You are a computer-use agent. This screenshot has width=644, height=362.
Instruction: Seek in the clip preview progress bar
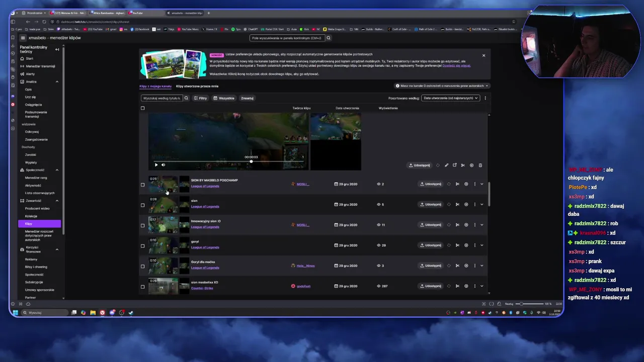point(229,161)
